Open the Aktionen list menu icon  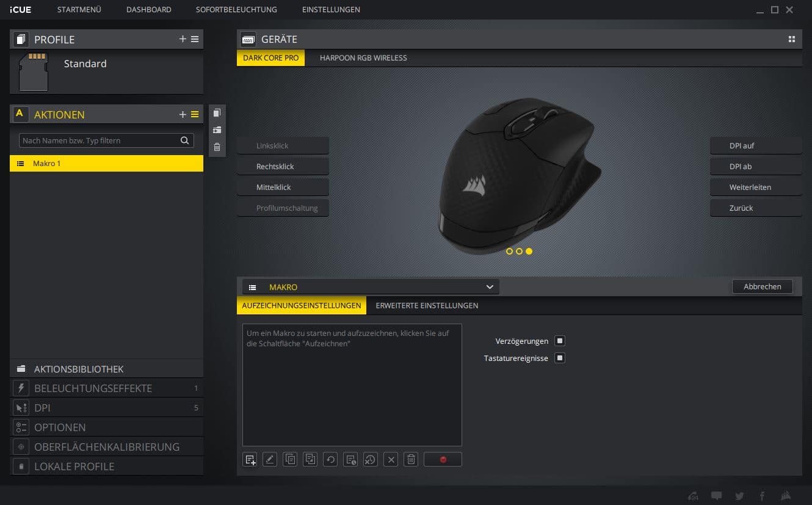pyautogui.click(x=195, y=114)
